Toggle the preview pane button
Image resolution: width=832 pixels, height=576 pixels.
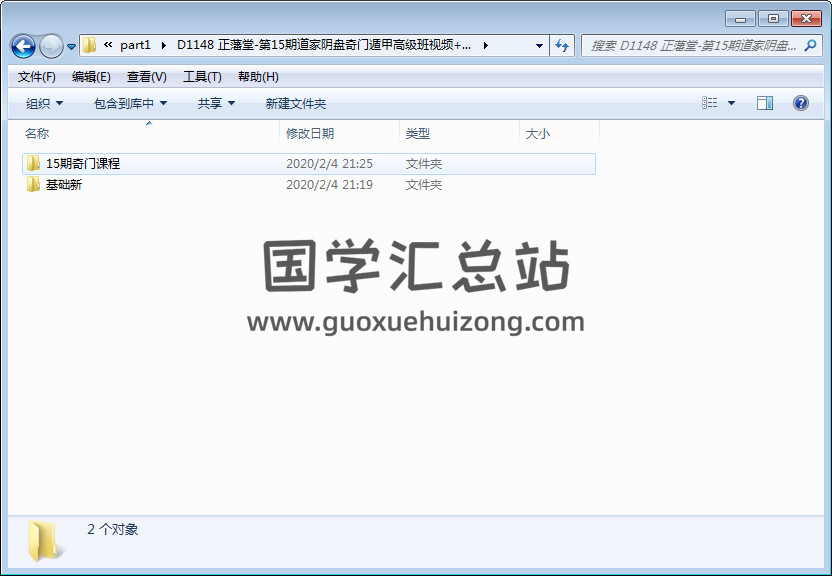[765, 103]
